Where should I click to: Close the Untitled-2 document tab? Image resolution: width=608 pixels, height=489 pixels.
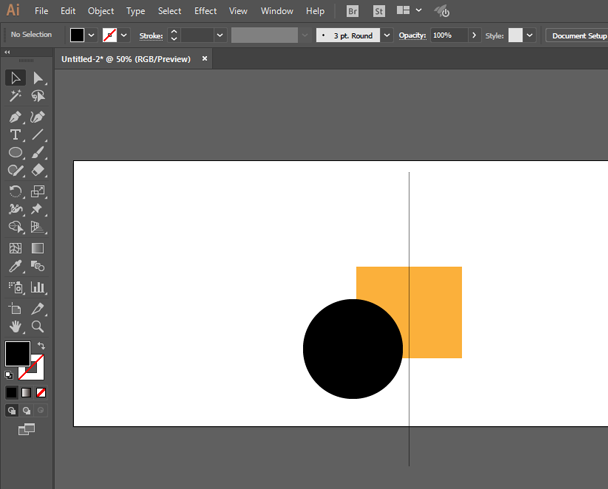click(205, 59)
